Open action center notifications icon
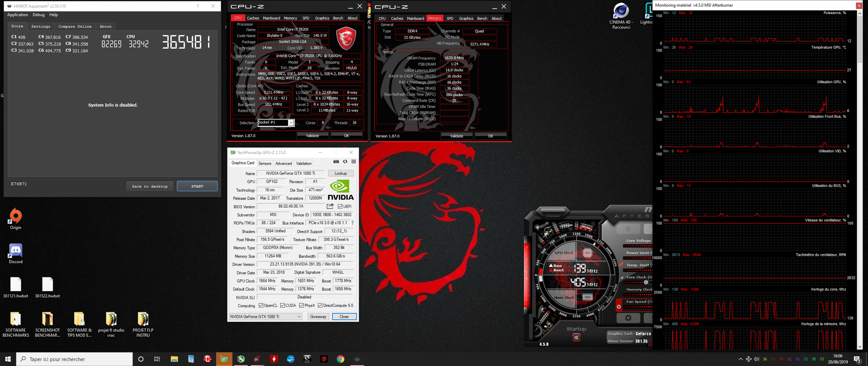This screenshot has width=868, height=366. [x=857, y=359]
